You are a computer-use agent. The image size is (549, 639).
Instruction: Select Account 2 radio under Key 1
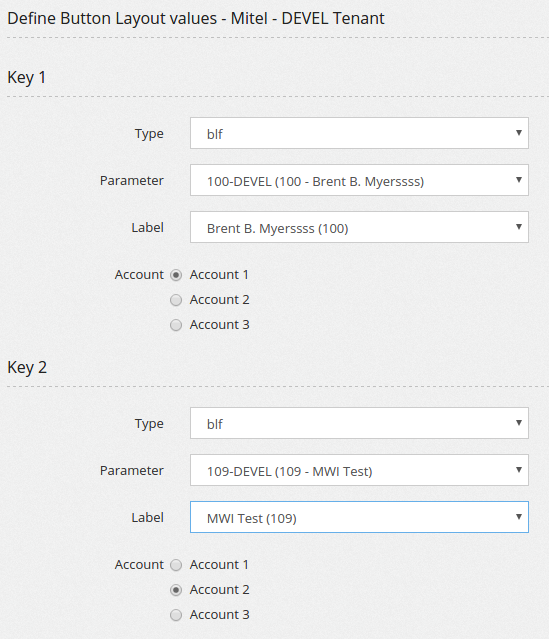(176, 300)
